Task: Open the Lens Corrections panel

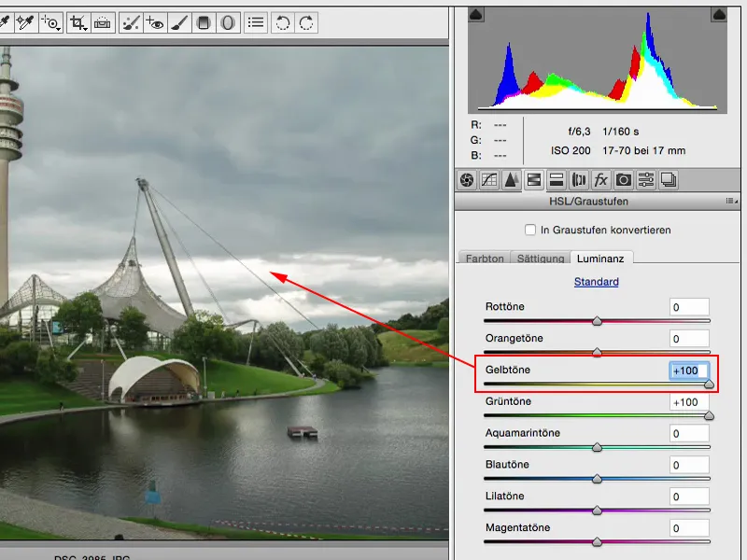Action: click(578, 180)
